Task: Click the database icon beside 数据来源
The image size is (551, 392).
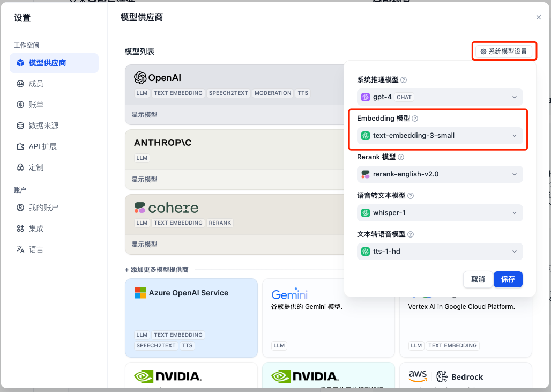Action: (x=20, y=125)
